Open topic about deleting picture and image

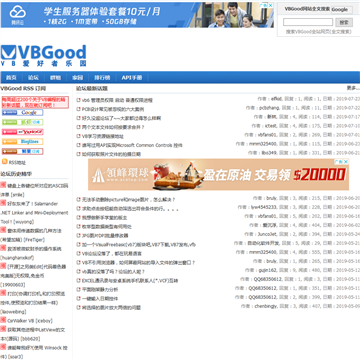129,199
